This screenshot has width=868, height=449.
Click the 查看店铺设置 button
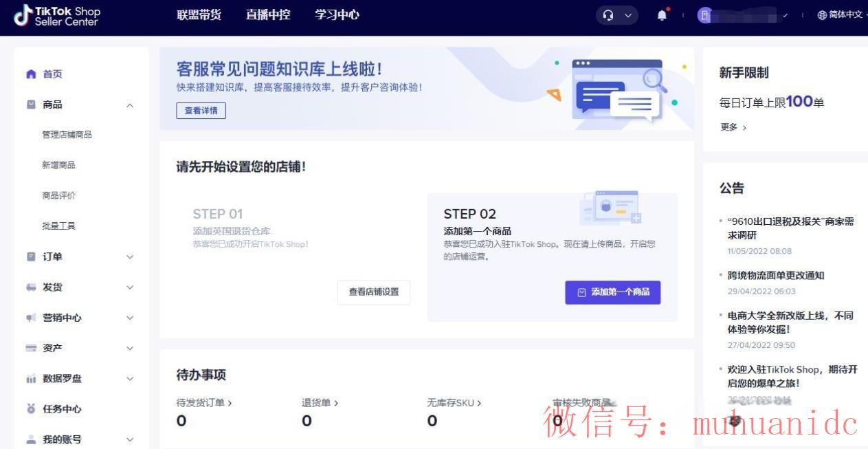[374, 292]
